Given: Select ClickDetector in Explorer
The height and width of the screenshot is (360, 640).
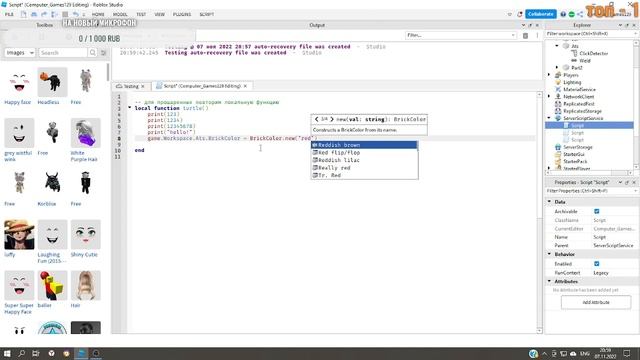Looking at the screenshot, I should pyautogui.click(x=593, y=53).
